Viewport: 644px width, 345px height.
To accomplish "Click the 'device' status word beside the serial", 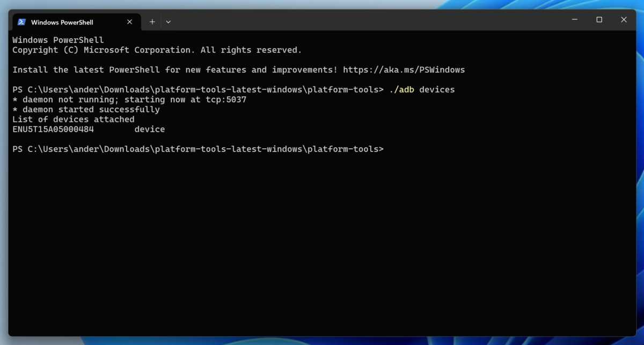I will [150, 130].
